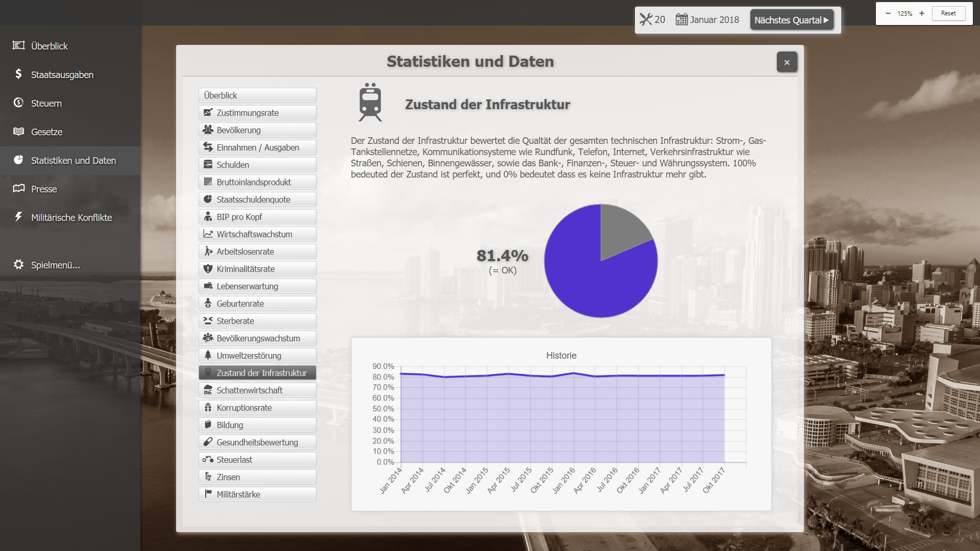Click the Steuern coin icon
Image resolution: width=980 pixels, height=551 pixels.
coord(18,103)
